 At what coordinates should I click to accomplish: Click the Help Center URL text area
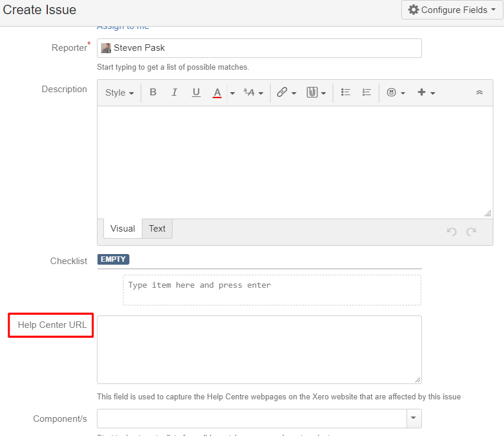pyautogui.click(x=259, y=350)
